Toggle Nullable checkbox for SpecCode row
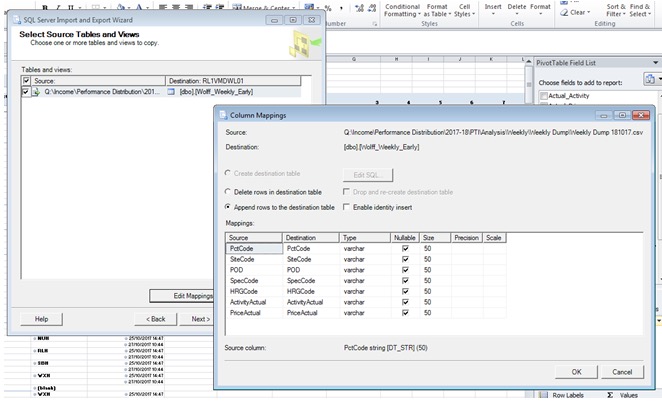 (x=405, y=280)
